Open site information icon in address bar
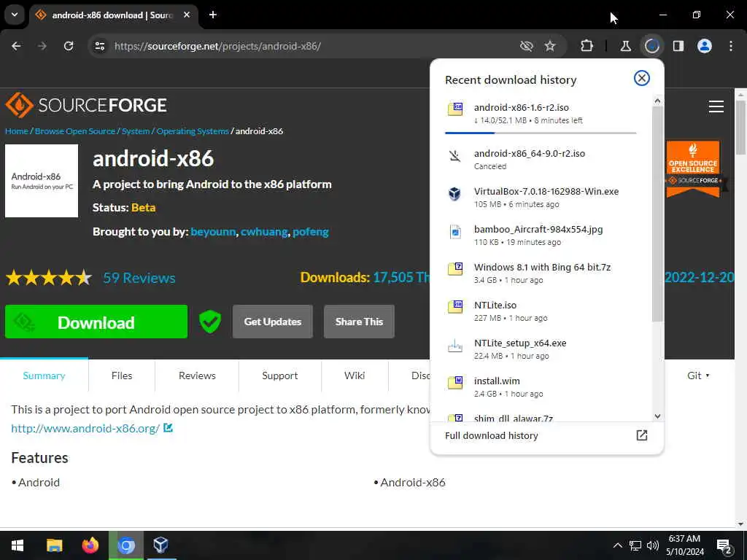This screenshot has height=560, width=747. point(99,46)
